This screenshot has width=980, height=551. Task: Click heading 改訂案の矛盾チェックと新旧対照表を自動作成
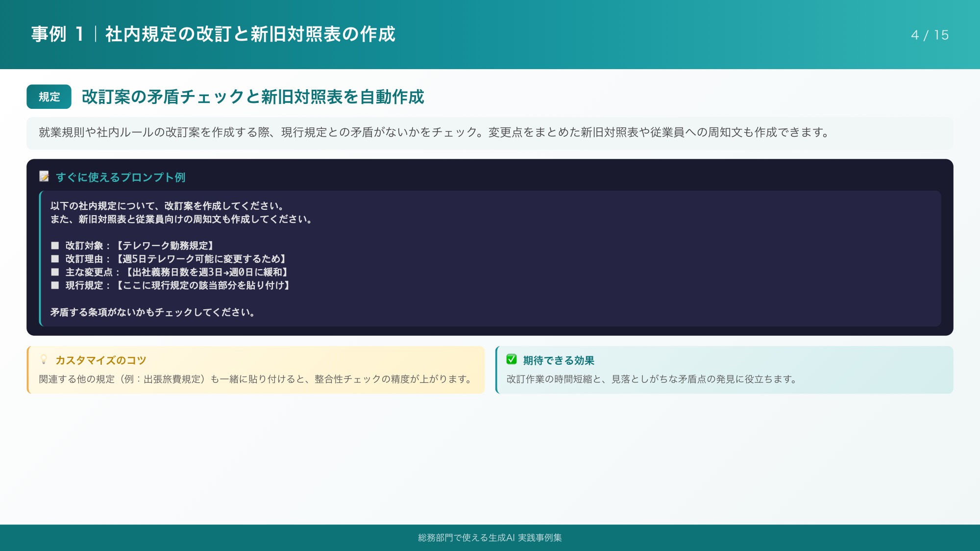[253, 97]
